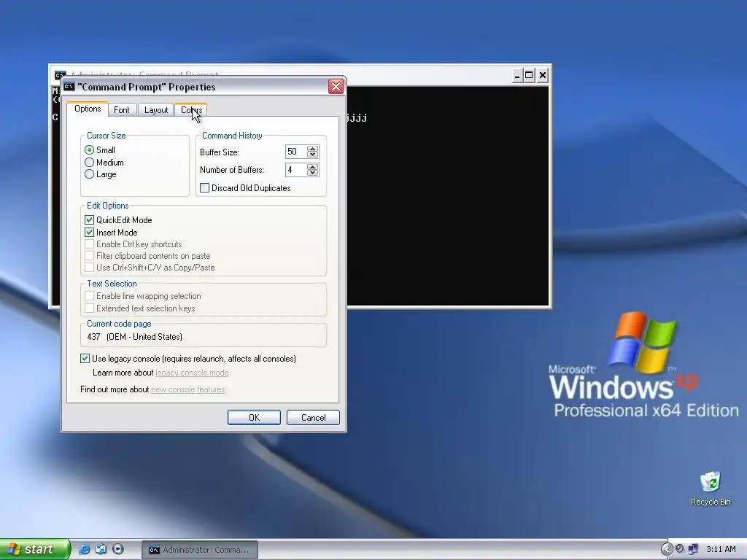The height and width of the screenshot is (560, 747).
Task: Enable Discard Old Duplicates
Action: [x=204, y=188]
